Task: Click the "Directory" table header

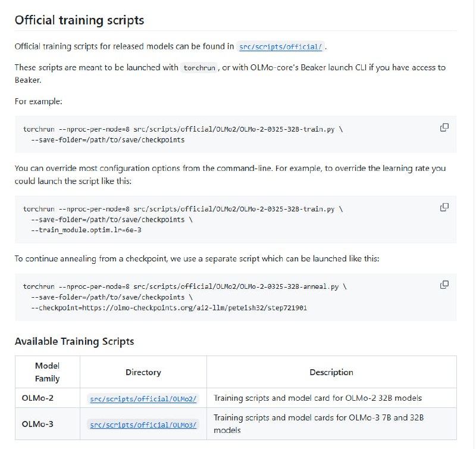Action: tap(143, 372)
